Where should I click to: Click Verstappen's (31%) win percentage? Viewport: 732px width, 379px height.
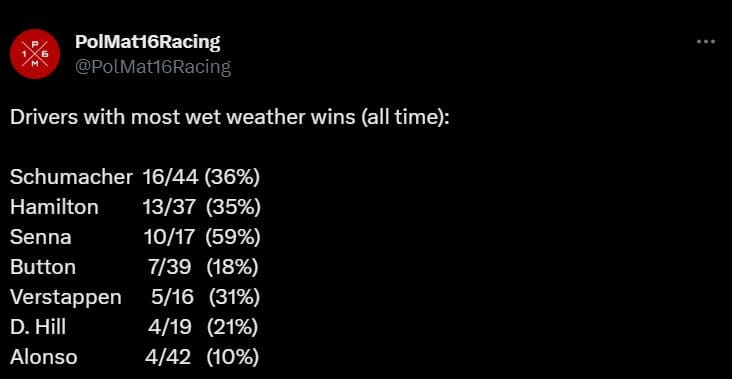coord(234,298)
